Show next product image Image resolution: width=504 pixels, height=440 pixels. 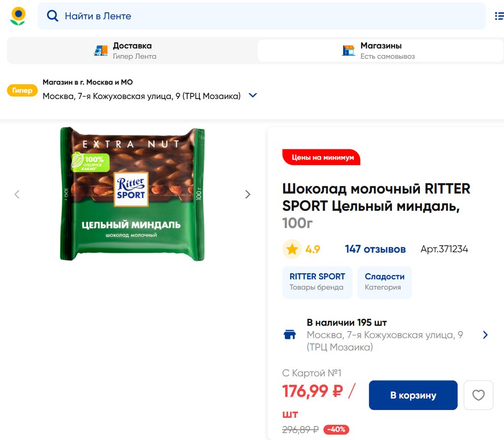pyautogui.click(x=248, y=194)
